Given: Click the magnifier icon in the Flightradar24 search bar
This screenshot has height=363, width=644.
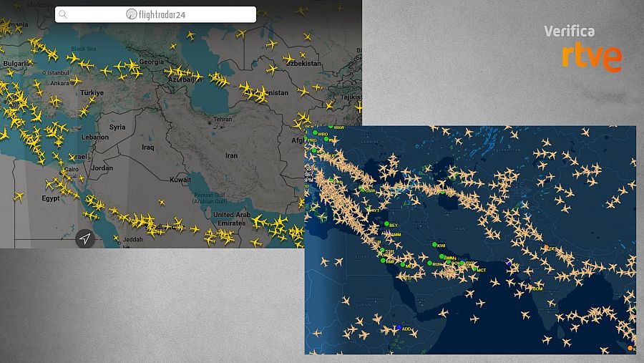Looking at the screenshot, I should click(63, 14).
